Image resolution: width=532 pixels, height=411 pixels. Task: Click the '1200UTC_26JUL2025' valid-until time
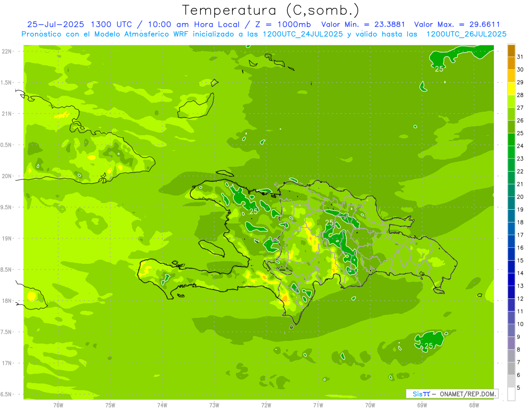tap(466, 34)
